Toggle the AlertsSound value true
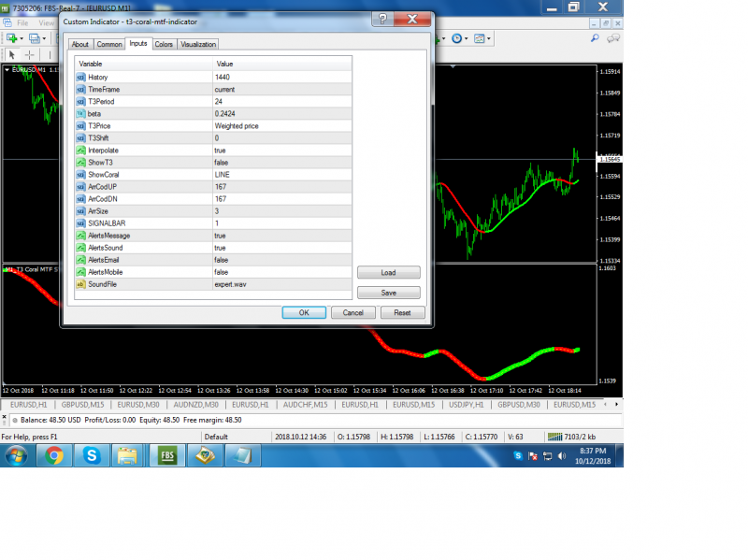The image size is (748, 560). coord(282,248)
